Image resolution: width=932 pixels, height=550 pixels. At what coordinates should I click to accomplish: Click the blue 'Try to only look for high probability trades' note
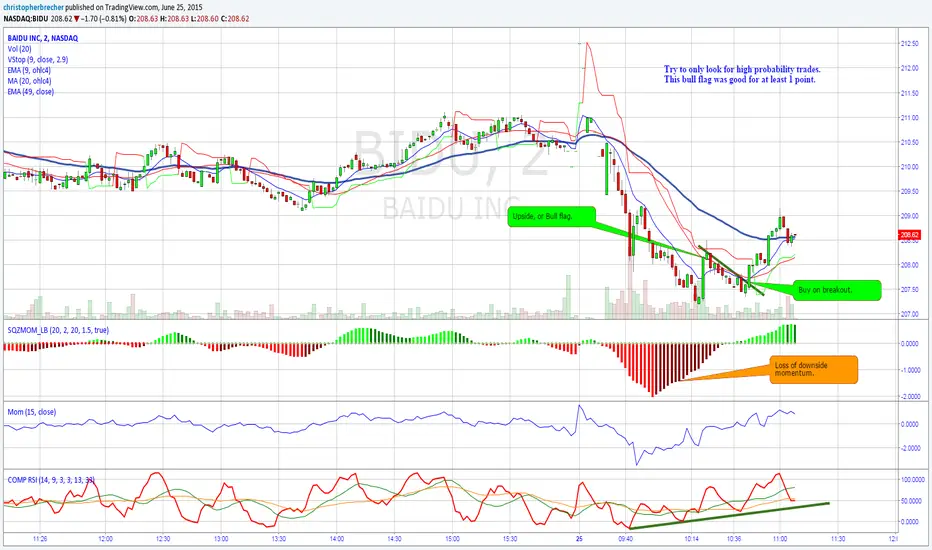(x=742, y=74)
